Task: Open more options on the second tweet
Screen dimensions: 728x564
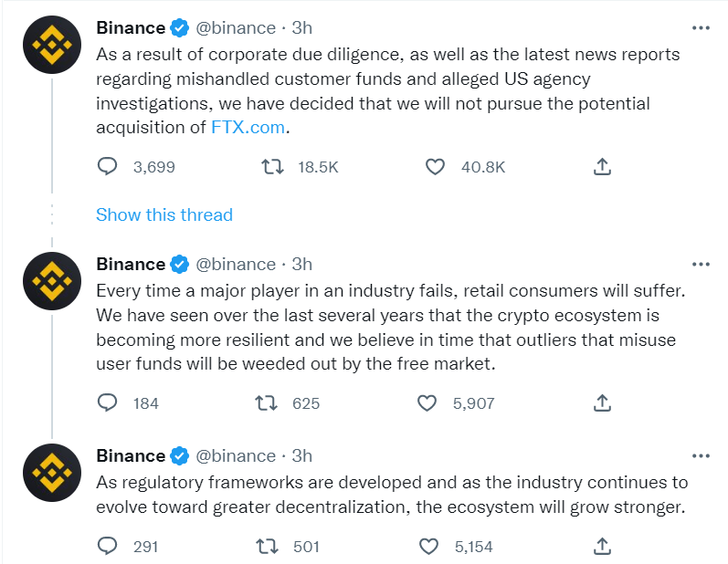Action: 701,265
